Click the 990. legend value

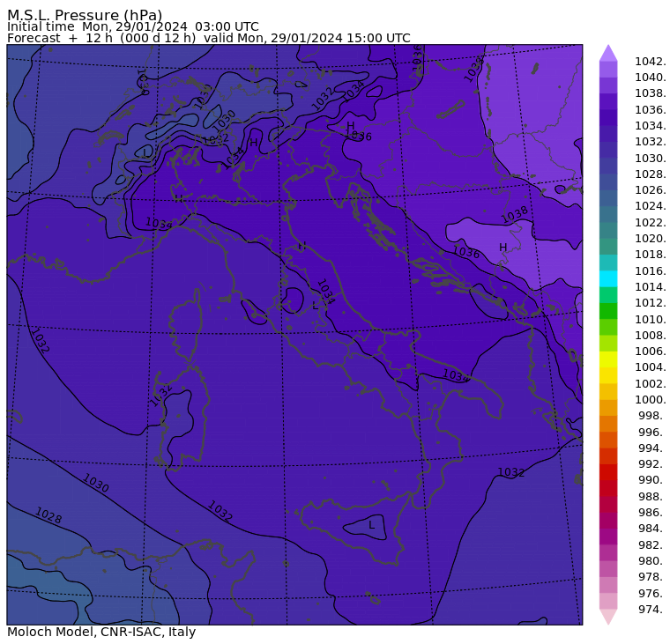652,480
